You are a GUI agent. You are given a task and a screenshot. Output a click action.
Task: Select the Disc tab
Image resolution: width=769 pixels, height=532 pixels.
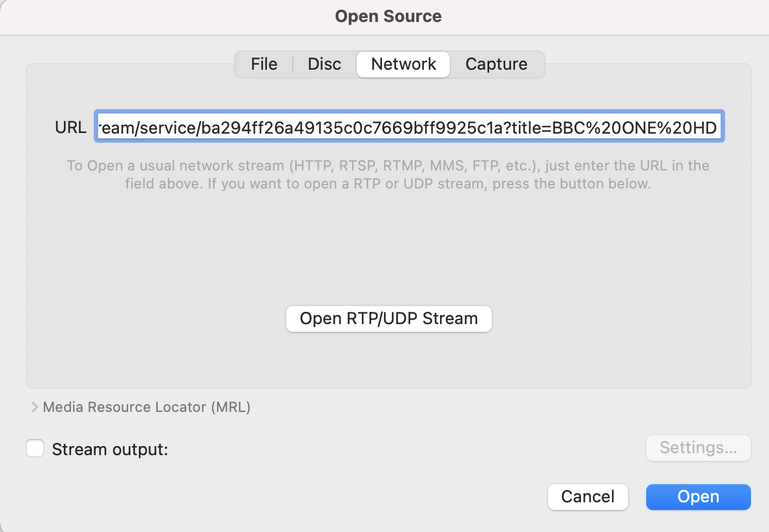click(x=324, y=65)
